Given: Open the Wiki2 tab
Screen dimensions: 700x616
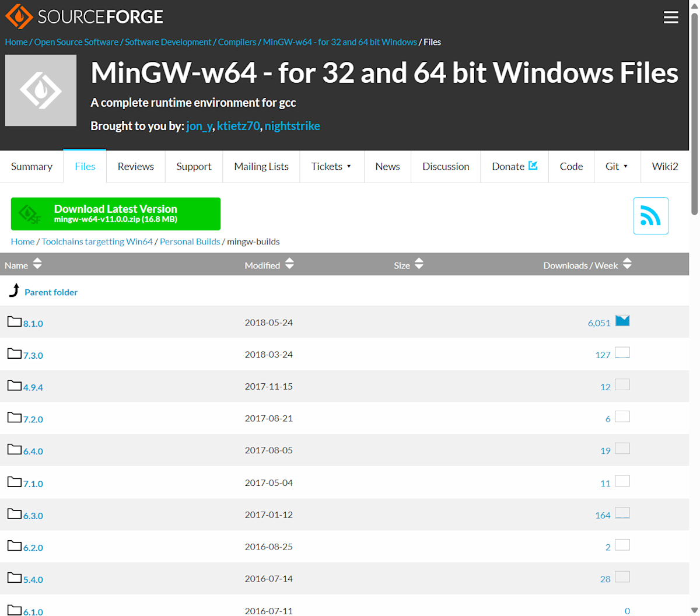Looking at the screenshot, I should click(665, 166).
